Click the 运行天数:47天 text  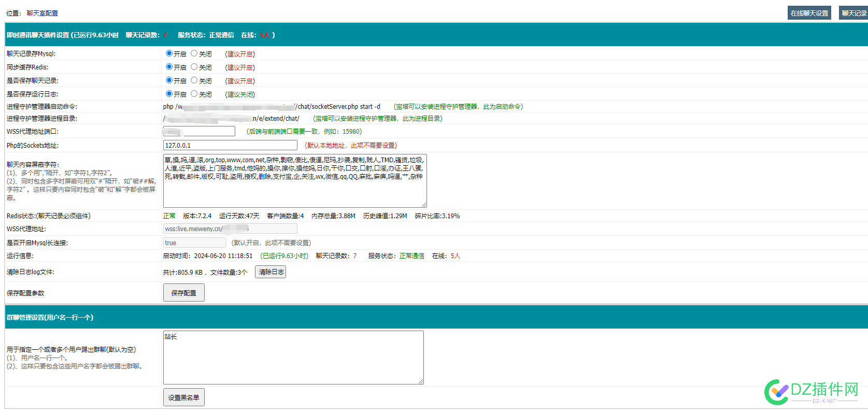click(x=239, y=216)
